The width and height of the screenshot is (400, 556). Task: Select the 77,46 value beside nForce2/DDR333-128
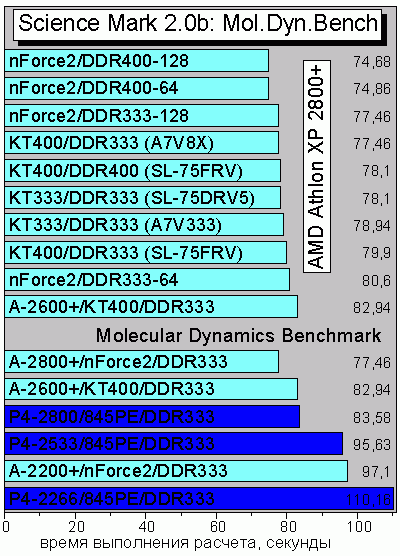tap(372, 116)
